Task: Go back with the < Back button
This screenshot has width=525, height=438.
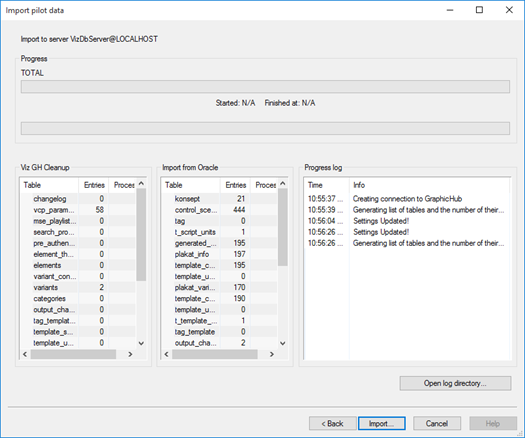Action: [x=332, y=424]
